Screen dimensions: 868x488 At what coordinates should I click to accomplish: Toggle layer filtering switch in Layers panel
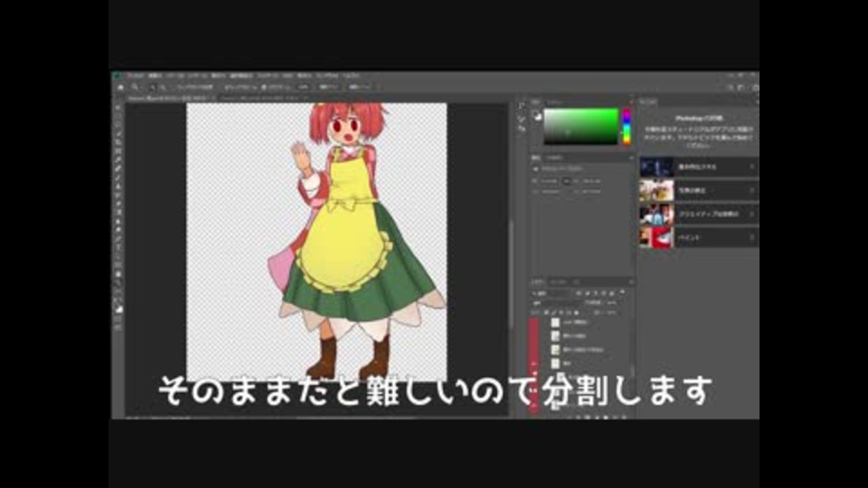(623, 293)
